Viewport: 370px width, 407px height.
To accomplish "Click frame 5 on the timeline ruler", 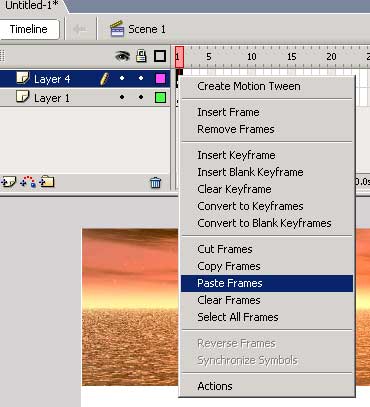I will click(x=209, y=57).
